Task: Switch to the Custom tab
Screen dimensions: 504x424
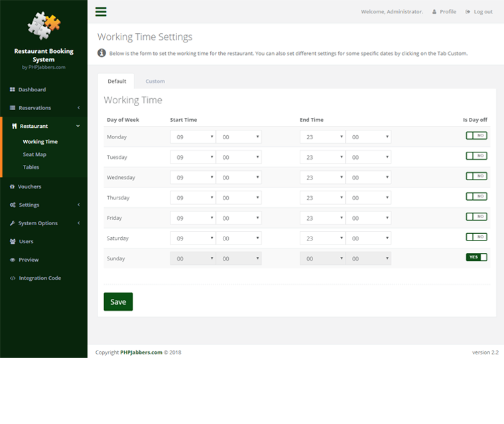Action: [155, 81]
